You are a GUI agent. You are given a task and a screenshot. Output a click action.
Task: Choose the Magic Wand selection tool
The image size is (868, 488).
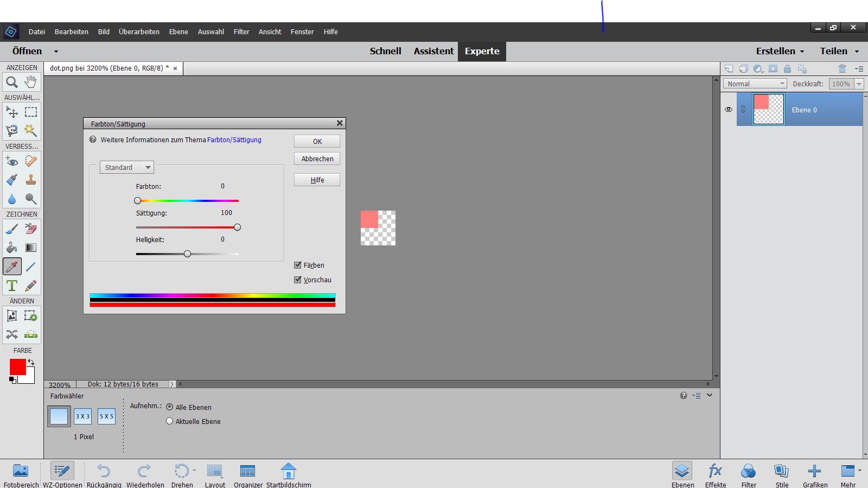pos(31,131)
